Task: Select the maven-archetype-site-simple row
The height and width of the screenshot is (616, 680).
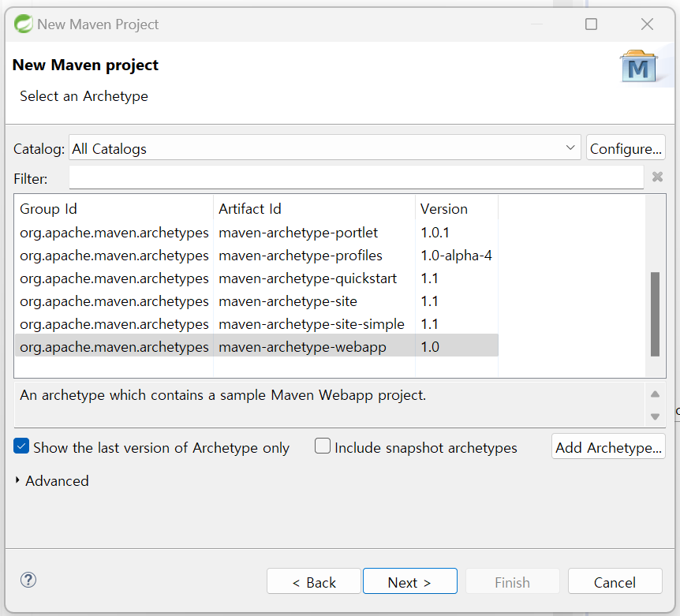Action: click(256, 324)
